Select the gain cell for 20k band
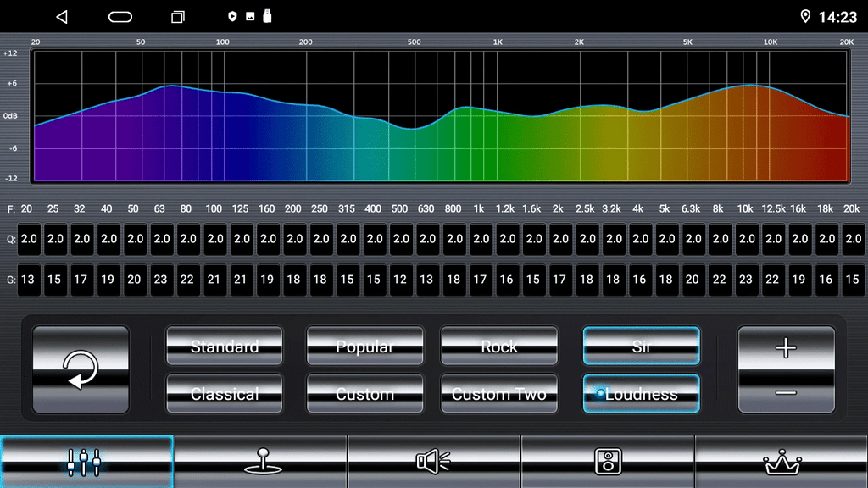 pos(853,280)
